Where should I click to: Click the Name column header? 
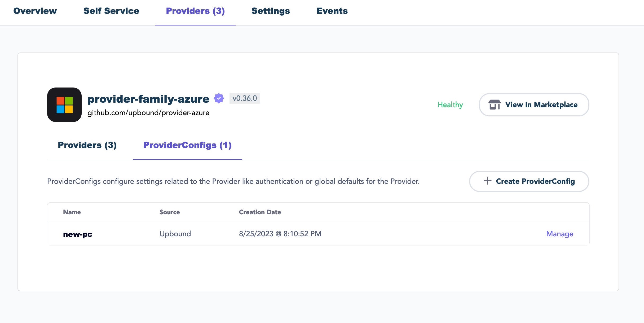72,212
